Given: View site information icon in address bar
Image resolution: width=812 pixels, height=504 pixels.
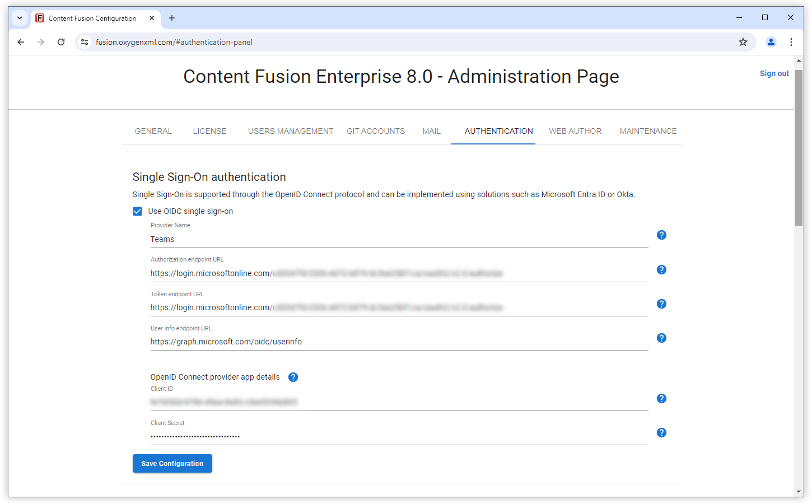Looking at the screenshot, I should 85,42.
